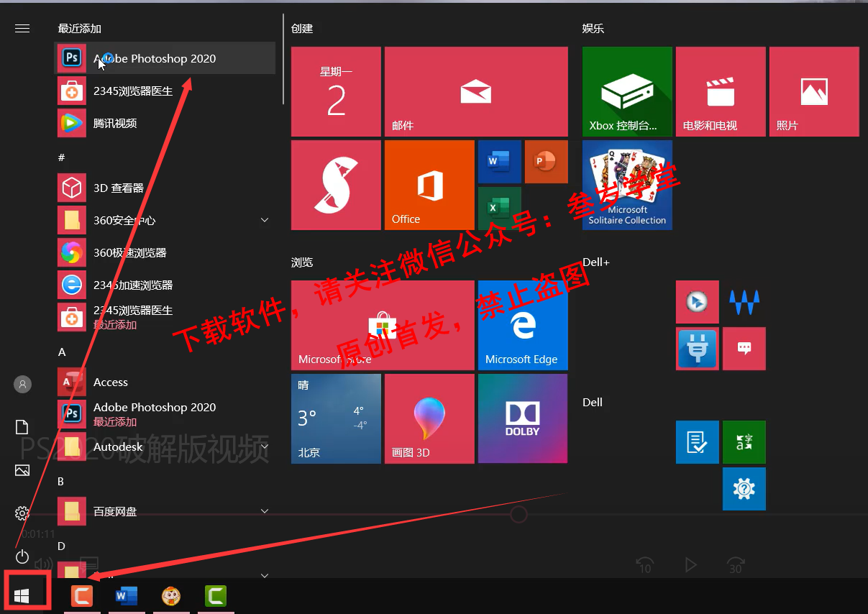Click the 最近添加 heading above the app list

80,29
